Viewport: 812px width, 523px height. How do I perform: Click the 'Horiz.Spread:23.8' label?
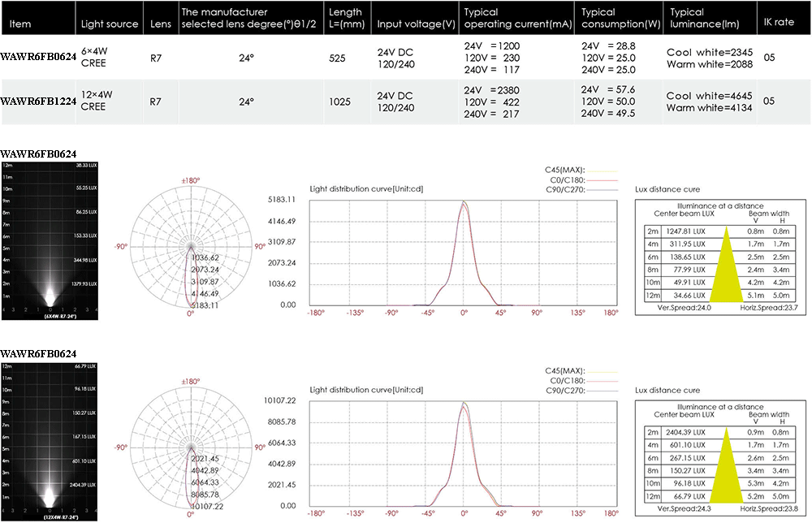(x=769, y=508)
